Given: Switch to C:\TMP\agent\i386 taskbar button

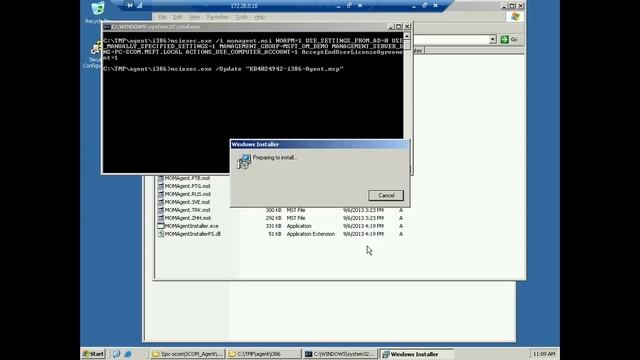Looking at the screenshot, I should 264,354.
